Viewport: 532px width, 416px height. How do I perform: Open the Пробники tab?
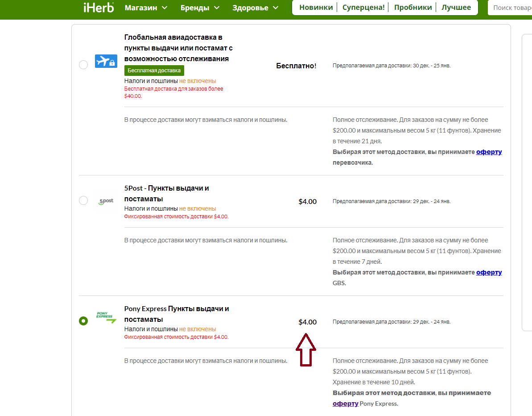pyautogui.click(x=413, y=8)
